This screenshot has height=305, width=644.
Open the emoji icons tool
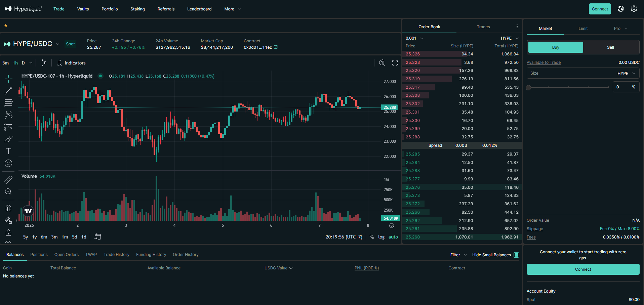coord(8,163)
